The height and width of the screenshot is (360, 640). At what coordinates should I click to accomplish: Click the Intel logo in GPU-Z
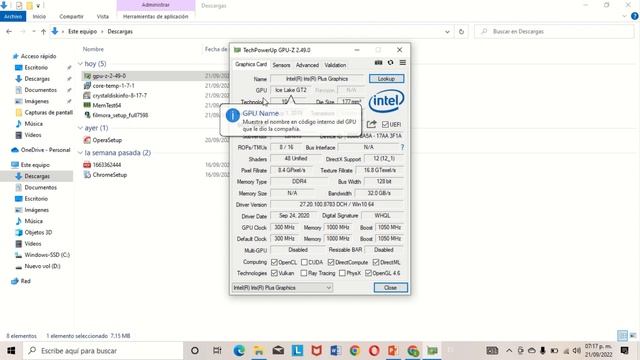(386, 101)
